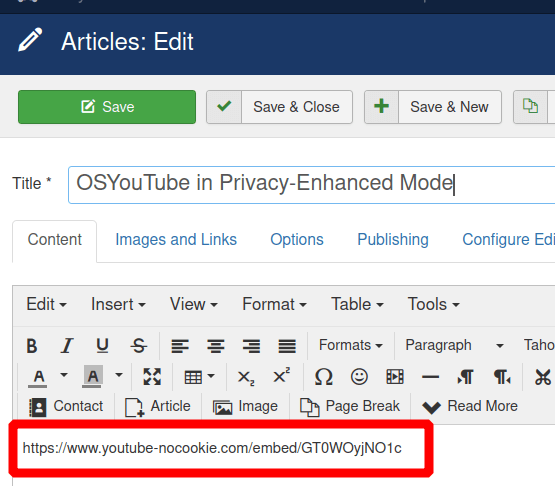Click the youtube-nocookie URL text in editor
The height and width of the screenshot is (486, 555).
click(212, 448)
